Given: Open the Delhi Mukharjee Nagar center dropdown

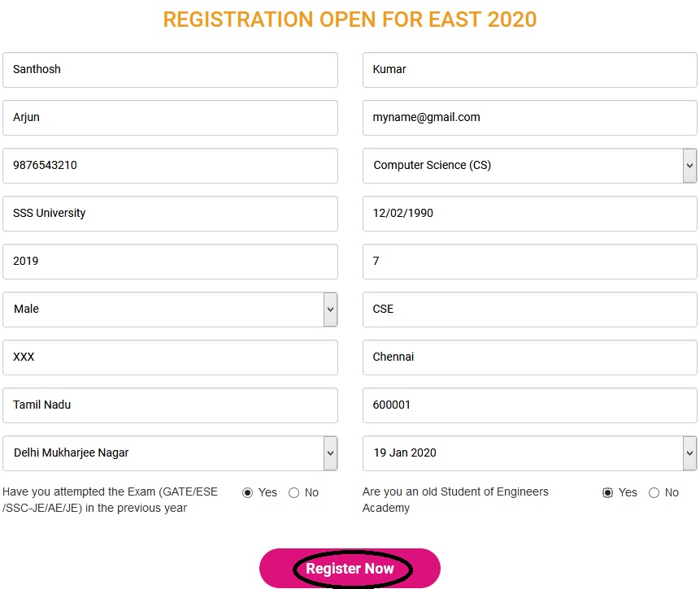Looking at the screenshot, I should 170,453.
